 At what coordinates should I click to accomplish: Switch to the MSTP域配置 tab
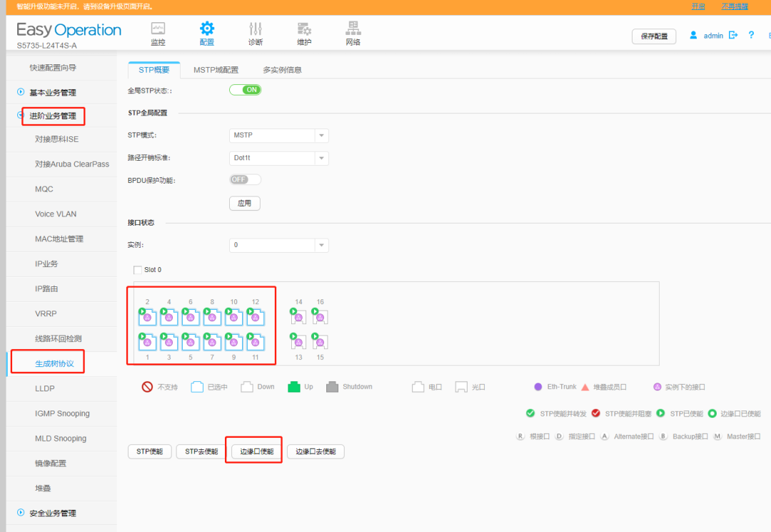(x=216, y=70)
